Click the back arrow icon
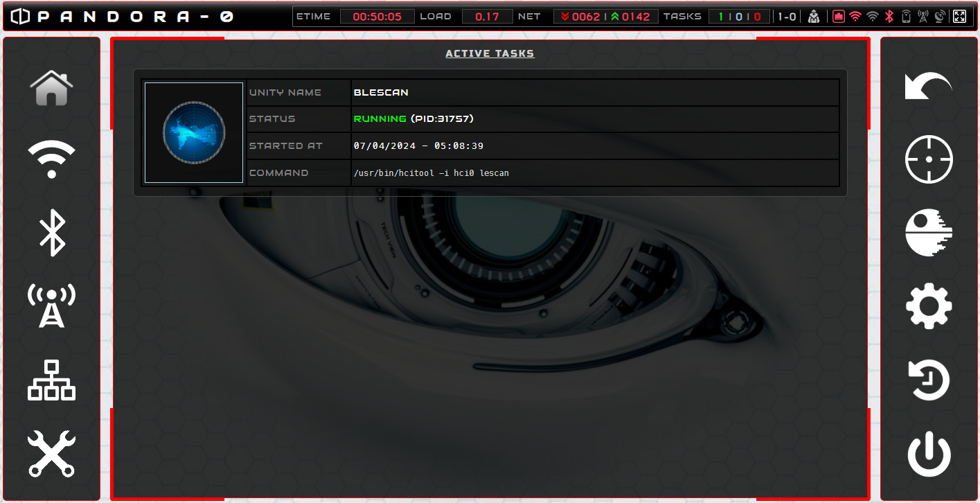This screenshot has height=503, width=980. pos(929,87)
